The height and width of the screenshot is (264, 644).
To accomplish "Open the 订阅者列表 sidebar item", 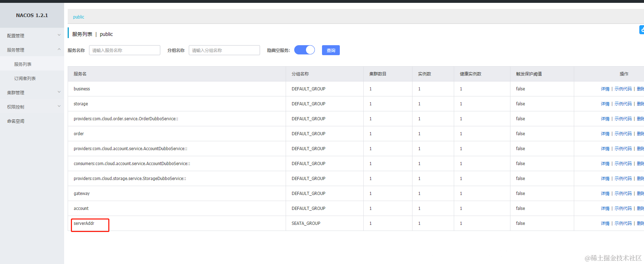I will coord(25,78).
